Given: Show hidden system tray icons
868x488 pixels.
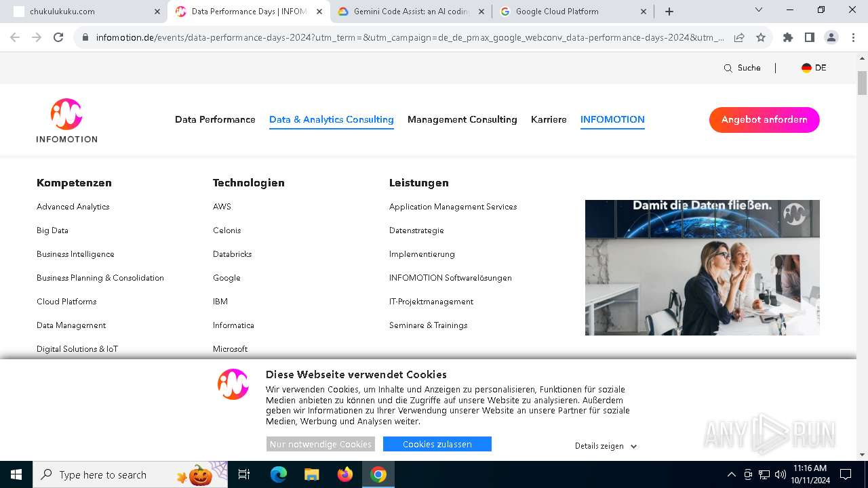Looking at the screenshot, I should pyautogui.click(x=731, y=474).
